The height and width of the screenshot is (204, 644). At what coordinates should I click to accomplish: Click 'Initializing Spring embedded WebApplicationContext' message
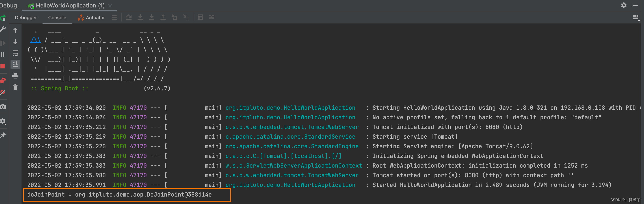(458, 156)
